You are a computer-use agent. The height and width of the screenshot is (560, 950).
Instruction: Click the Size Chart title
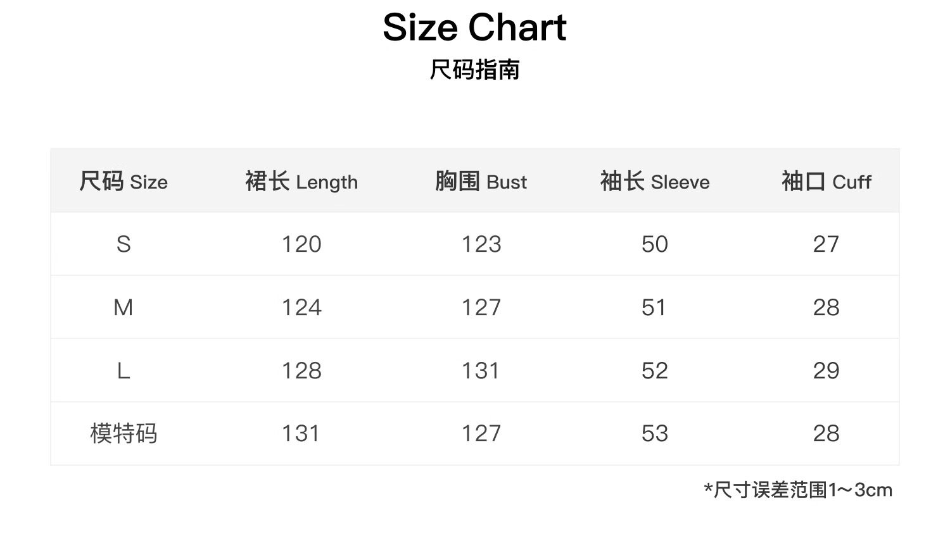point(474,28)
